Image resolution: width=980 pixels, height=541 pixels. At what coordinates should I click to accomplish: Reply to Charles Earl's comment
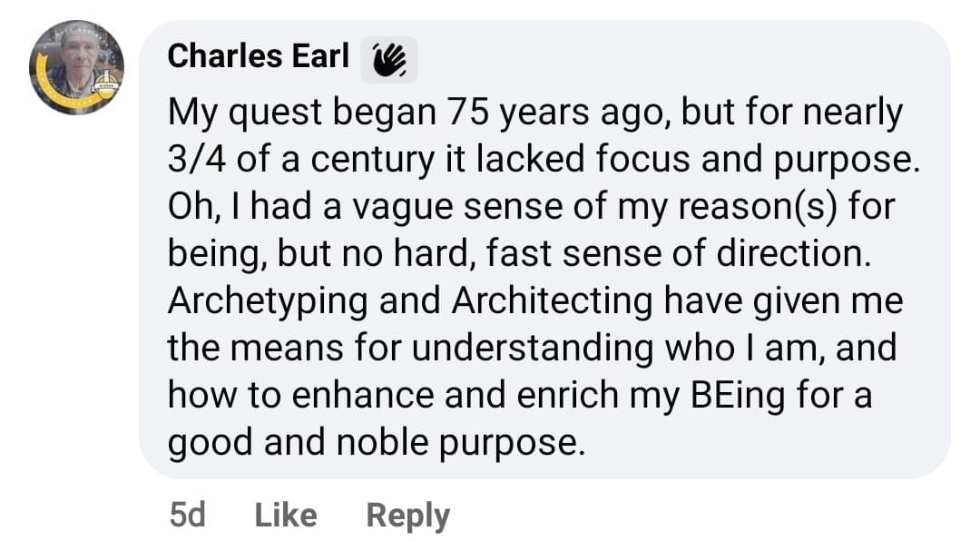click(407, 516)
